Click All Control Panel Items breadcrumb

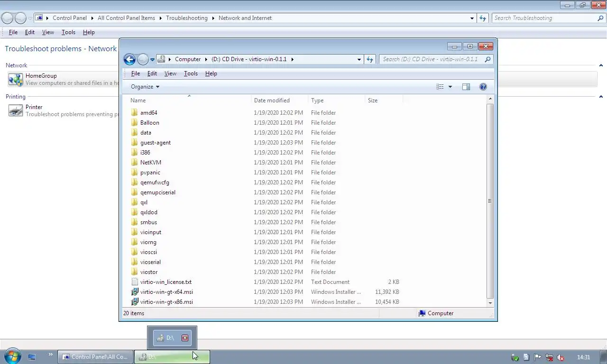coord(126,18)
